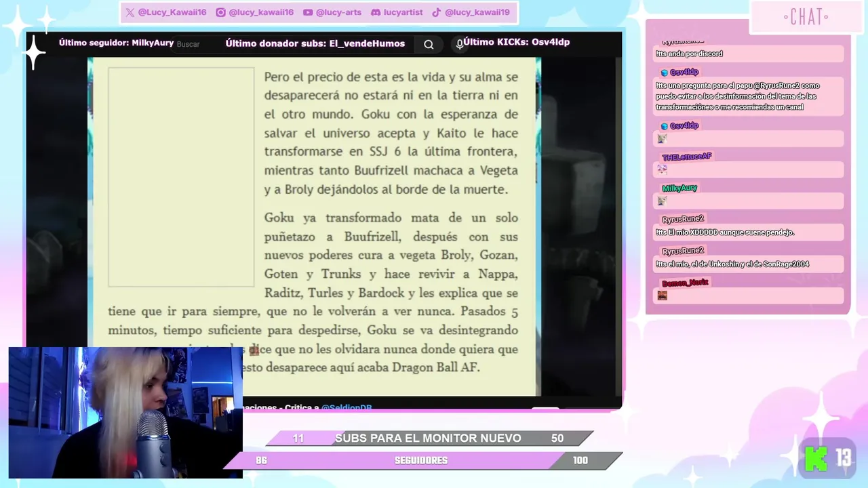Click the microphone voice search icon
The width and height of the screenshot is (868, 488).
[460, 44]
